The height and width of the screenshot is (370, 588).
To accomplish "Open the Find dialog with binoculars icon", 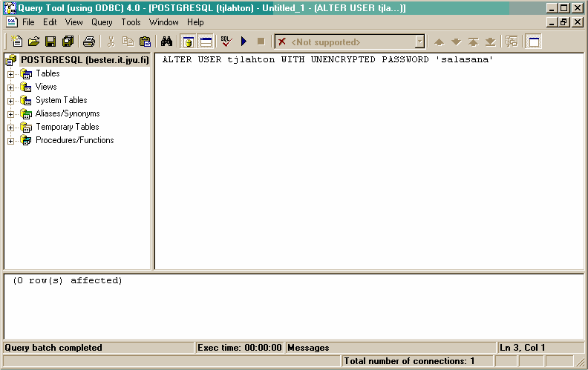I will tap(166, 42).
